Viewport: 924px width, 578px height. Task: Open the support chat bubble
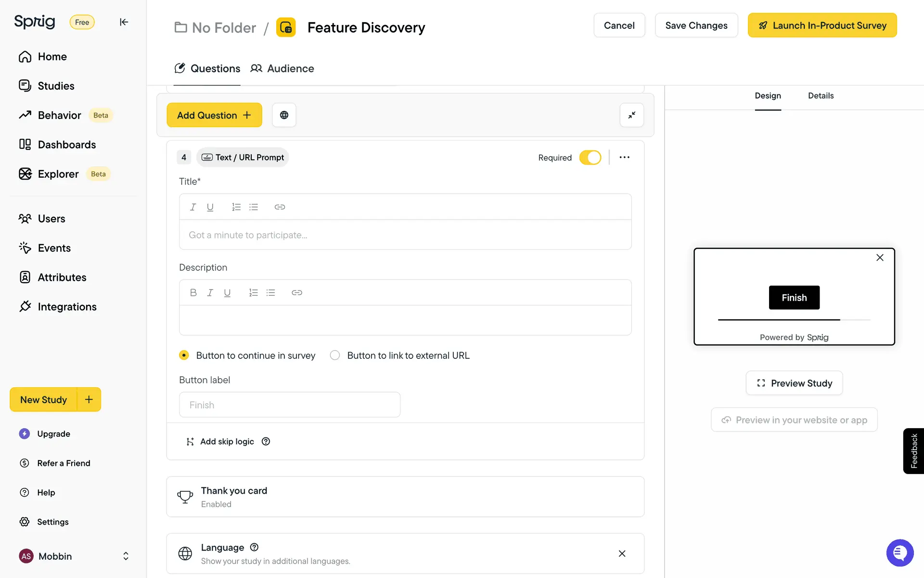tap(899, 553)
